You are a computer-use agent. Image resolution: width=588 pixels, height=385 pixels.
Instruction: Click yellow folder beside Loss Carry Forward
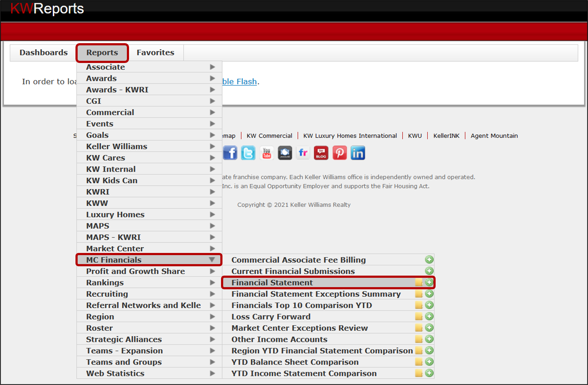(419, 316)
